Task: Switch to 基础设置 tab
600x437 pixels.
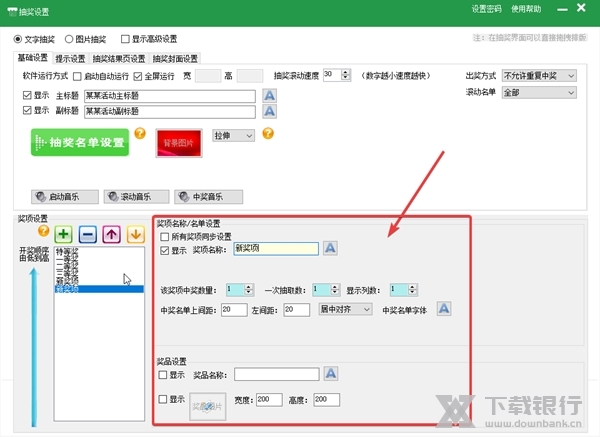Action: point(33,58)
